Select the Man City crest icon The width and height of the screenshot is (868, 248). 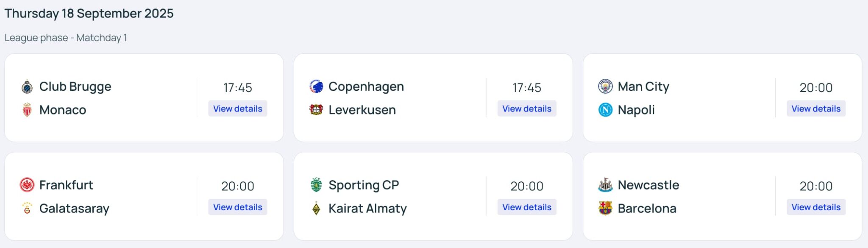pos(605,86)
